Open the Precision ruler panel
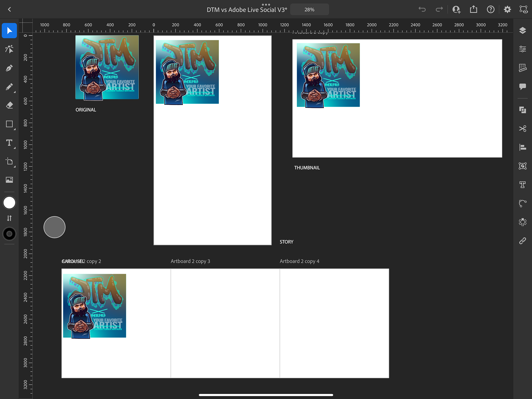532x399 pixels. coord(523,68)
